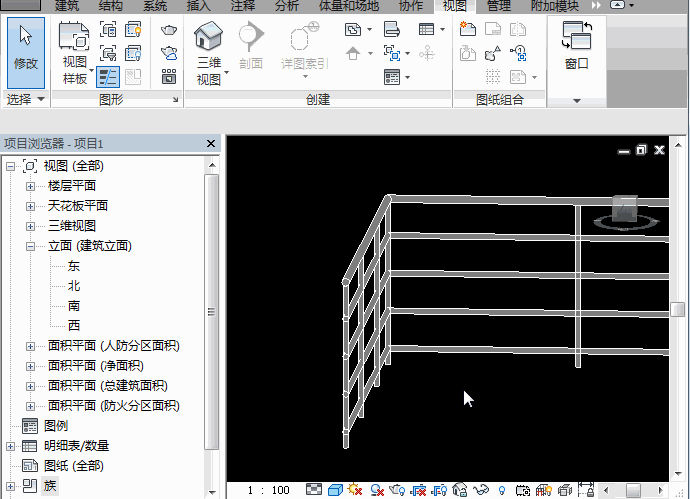690x499 pixels.
Task: Click the temporary hide/isolate glasses icon
Action: pyautogui.click(x=482, y=490)
